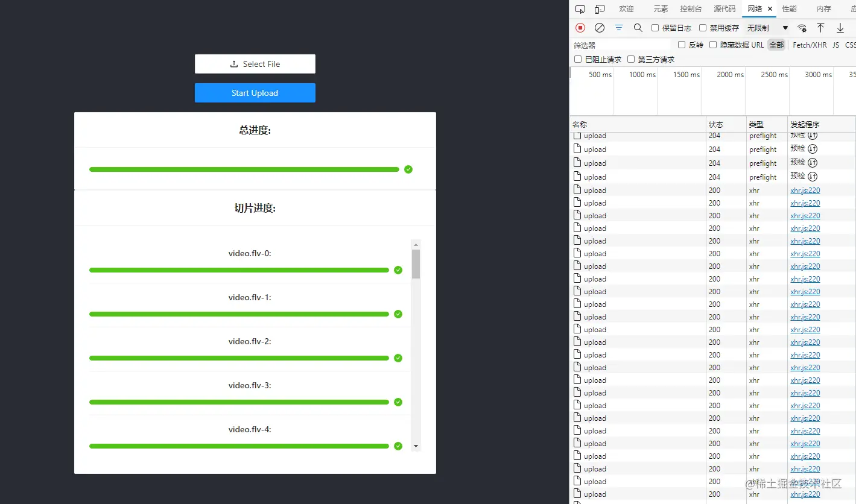856x504 pixels.
Task: Click the video.flv-1: label
Action: click(x=250, y=297)
